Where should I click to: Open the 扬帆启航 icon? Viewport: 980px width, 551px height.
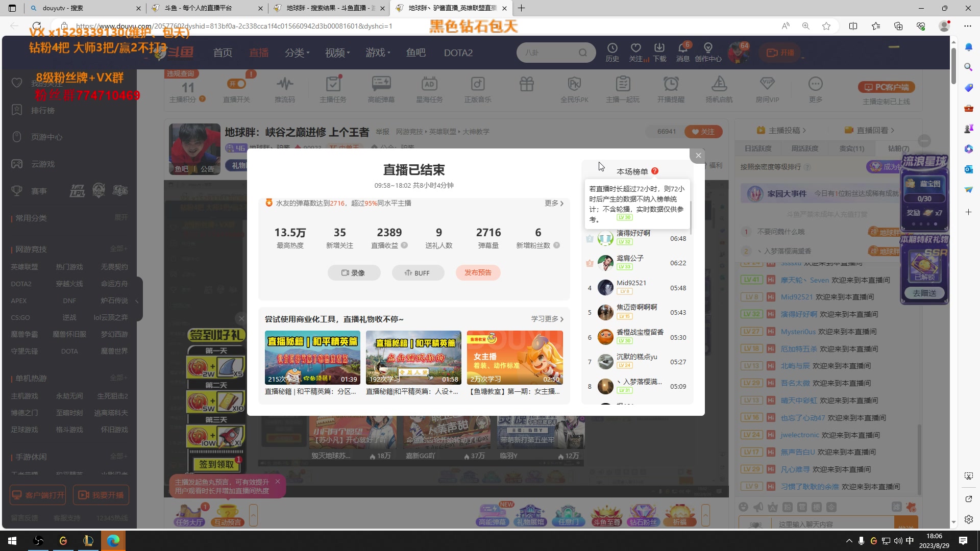719,89
